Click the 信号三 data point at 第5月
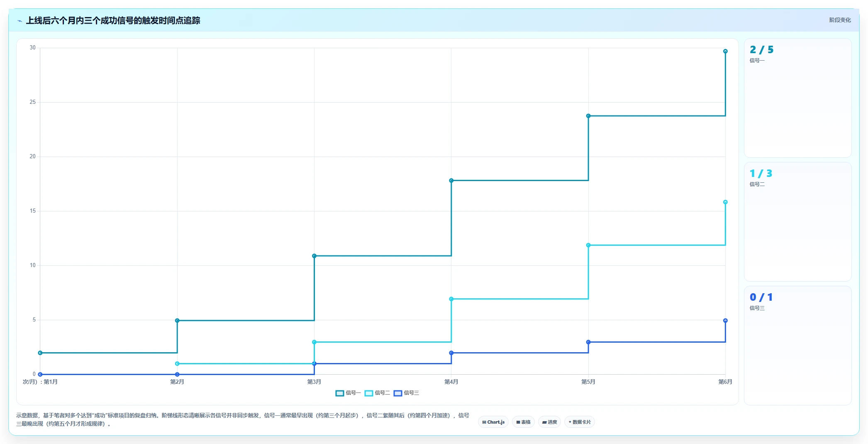This screenshot has width=868, height=444. point(588,342)
